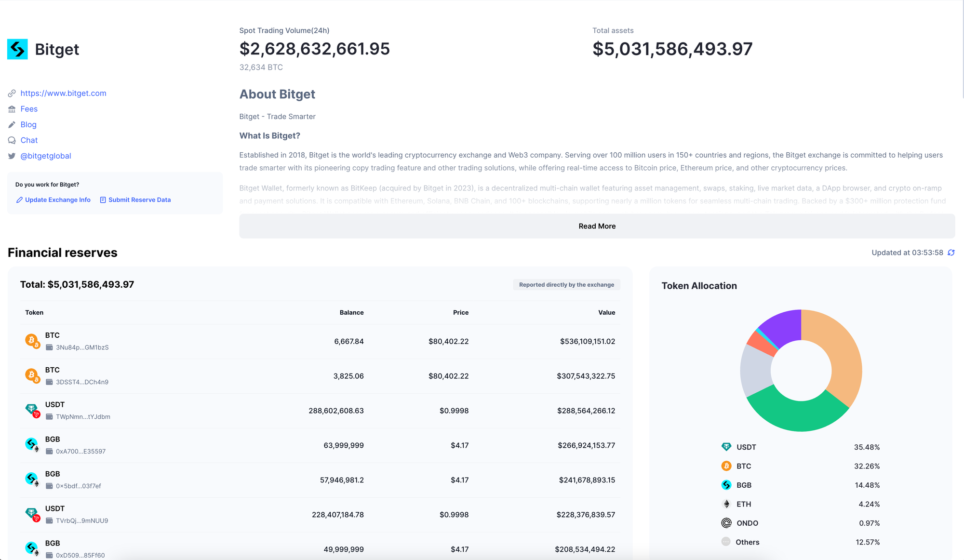Click the USDT icon in allocation legend

[726, 447]
